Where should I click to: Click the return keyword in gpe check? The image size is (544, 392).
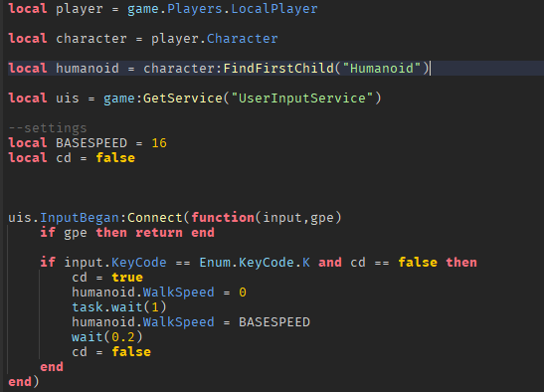pos(159,233)
